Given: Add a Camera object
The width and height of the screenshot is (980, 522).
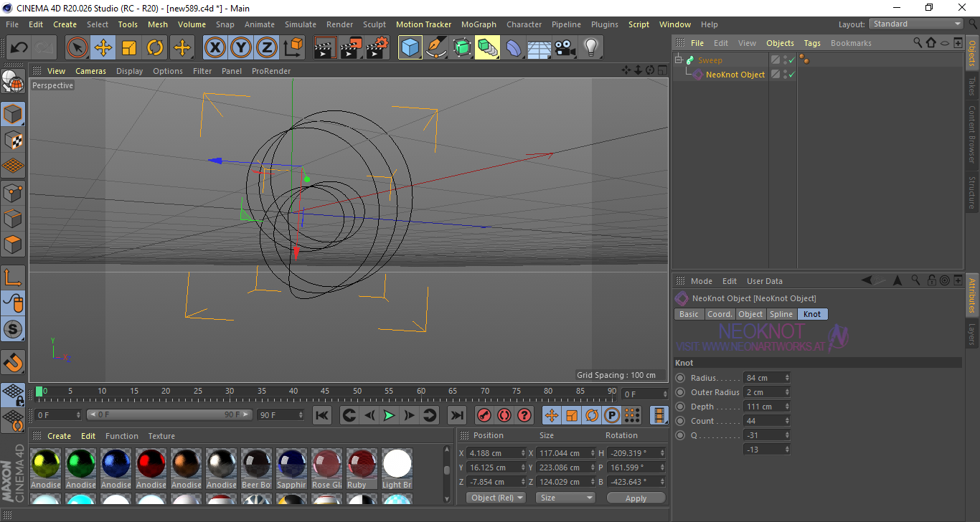Looking at the screenshot, I should pos(565,48).
